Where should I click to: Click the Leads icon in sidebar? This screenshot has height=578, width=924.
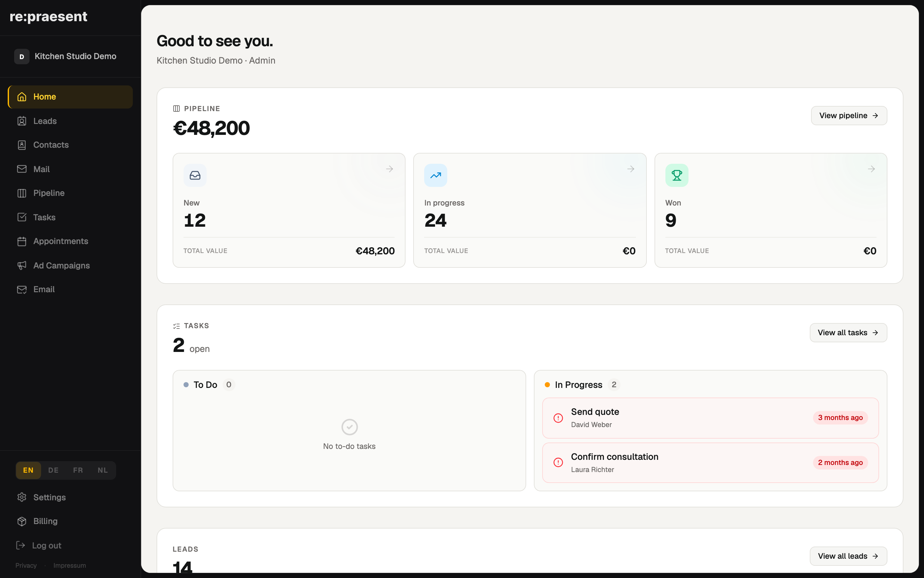pyautogui.click(x=22, y=121)
